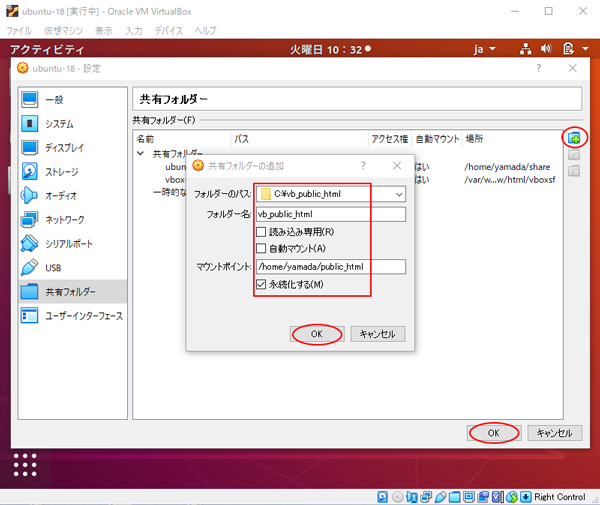The width and height of the screenshot is (600, 505).
Task: Open the 仮想マシン menu
Action: (x=64, y=31)
